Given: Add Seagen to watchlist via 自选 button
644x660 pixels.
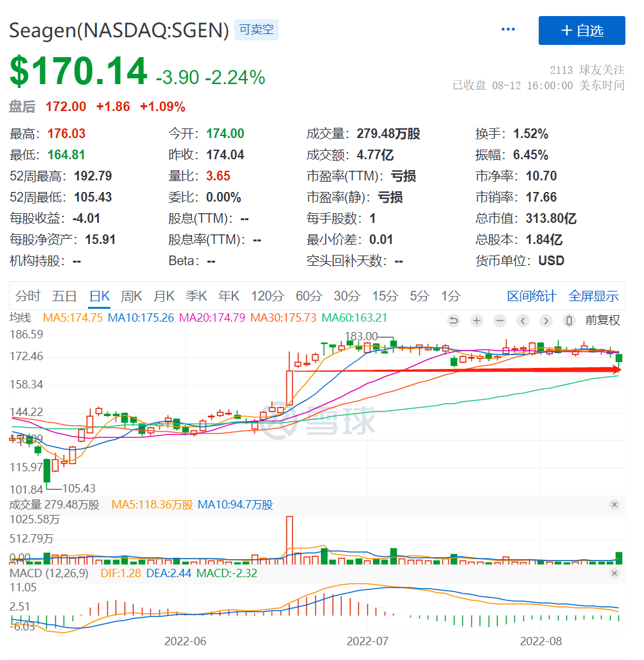Looking at the screenshot, I should pos(582,30).
